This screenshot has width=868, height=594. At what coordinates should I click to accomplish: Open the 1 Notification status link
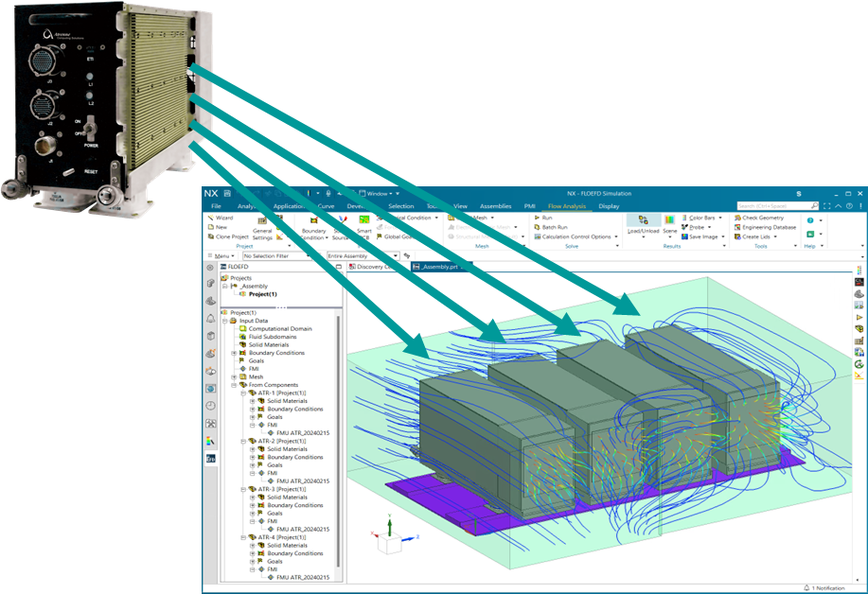coord(824,588)
